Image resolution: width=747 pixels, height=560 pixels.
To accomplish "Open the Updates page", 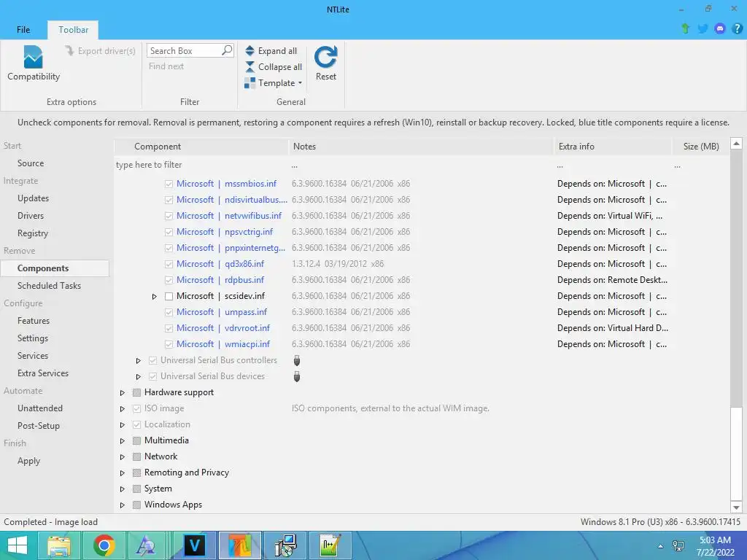I will [33, 198].
